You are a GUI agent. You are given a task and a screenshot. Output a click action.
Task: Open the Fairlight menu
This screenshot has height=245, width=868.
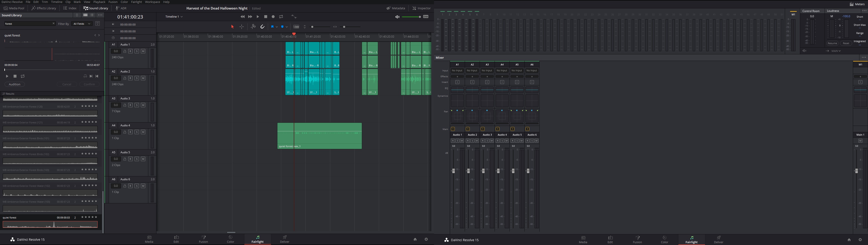click(x=137, y=2)
